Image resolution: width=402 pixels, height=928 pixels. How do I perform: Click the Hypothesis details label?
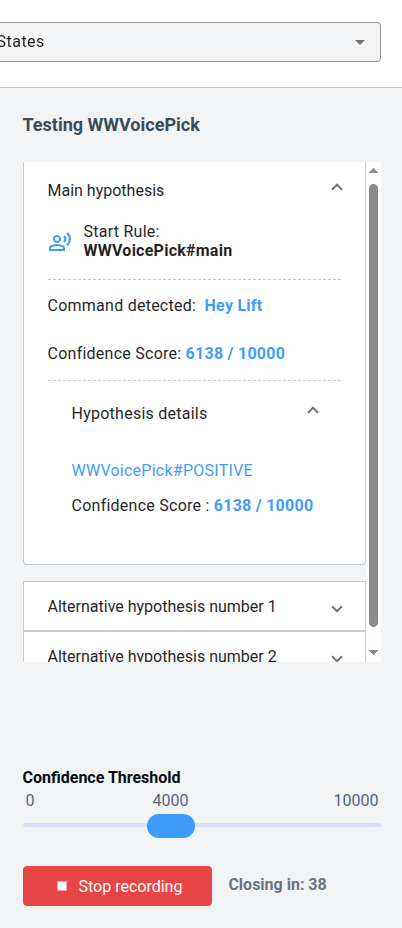click(x=139, y=413)
